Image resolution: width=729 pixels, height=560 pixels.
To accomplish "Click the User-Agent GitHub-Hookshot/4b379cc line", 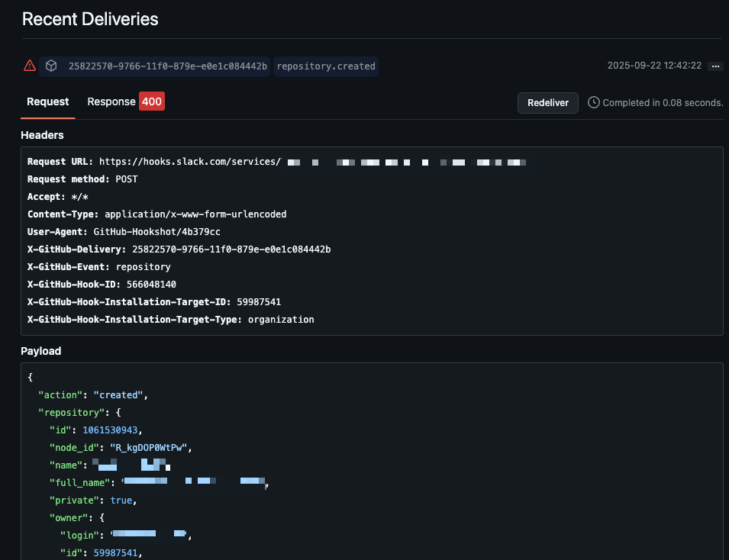I will [124, 232].
